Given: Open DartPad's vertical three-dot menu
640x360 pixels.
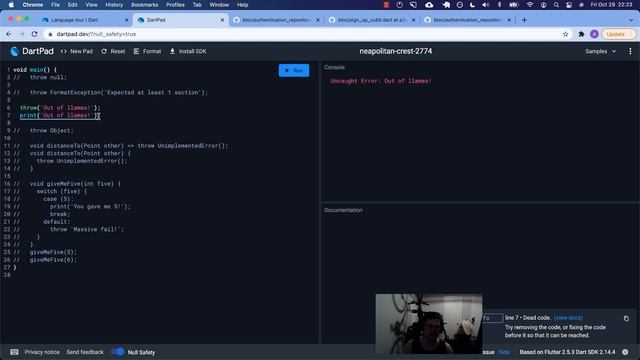Looking at the screenshot, I should (630, 51).
